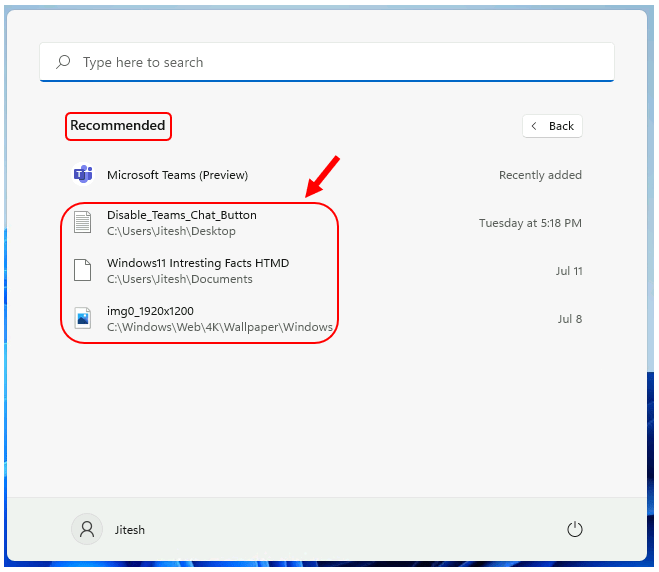Click the 'Recently added' label
The image size is (659, 572).
(x=540, y=175)
